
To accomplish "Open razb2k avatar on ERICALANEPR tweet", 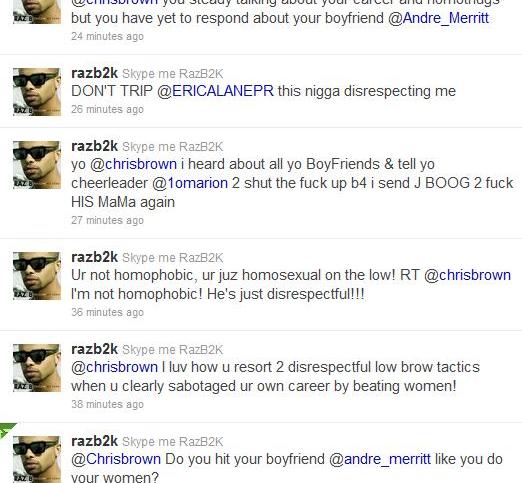I will [x=37, y=92].
